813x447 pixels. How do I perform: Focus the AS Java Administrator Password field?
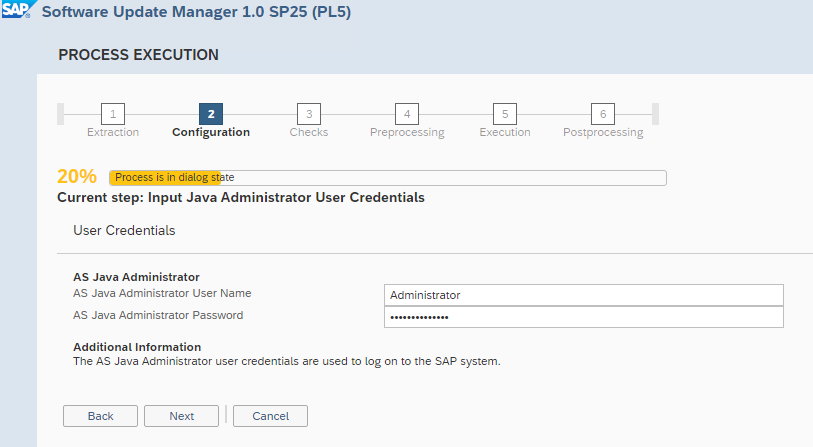pos(583,317)
